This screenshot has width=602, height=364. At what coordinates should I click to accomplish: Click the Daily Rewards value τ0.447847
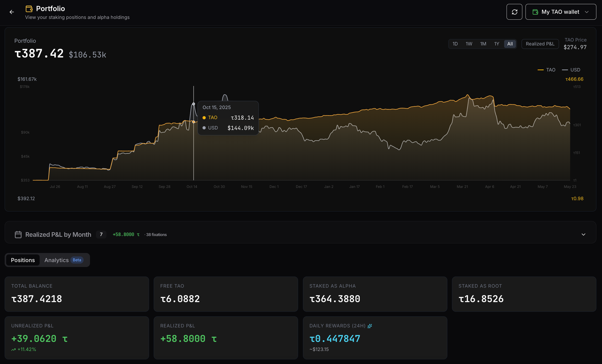pyautogui.click(x=335, y=339)
